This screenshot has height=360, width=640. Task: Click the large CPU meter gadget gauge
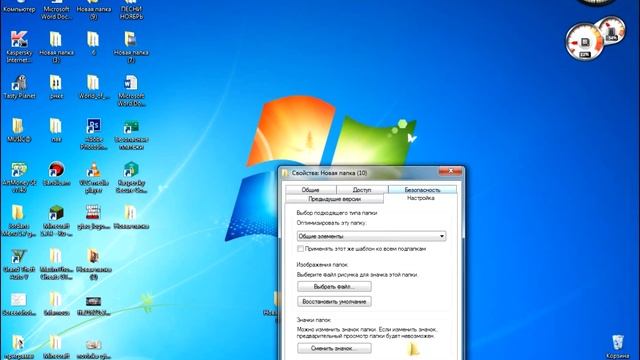pyautogui.click(x=584, y=42)
